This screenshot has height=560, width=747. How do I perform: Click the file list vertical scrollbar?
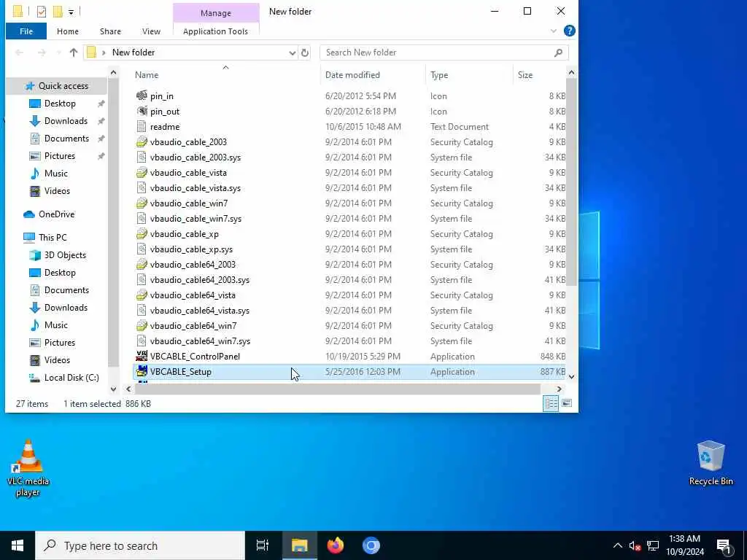(571, 182)
